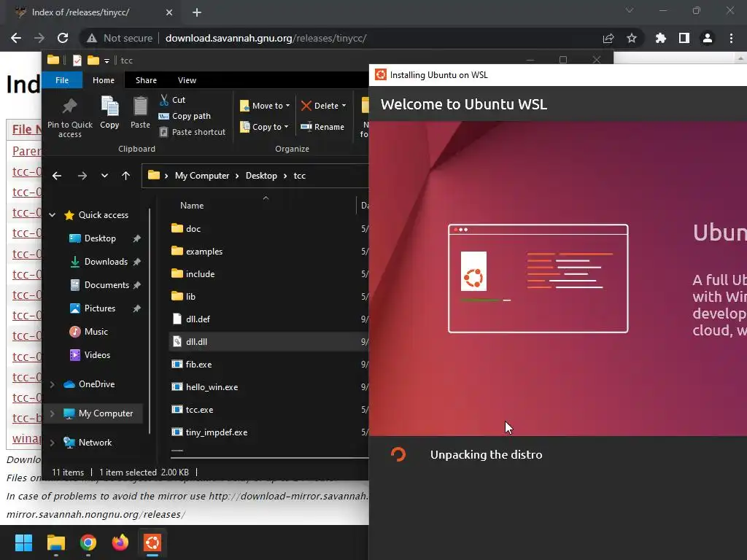Sort files by the Name column header
747x560 pixels.
192,205
